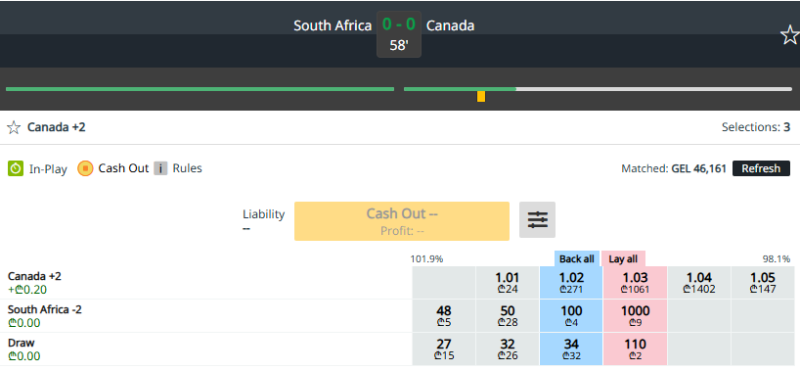Select the Lay all header

(623, 259)
